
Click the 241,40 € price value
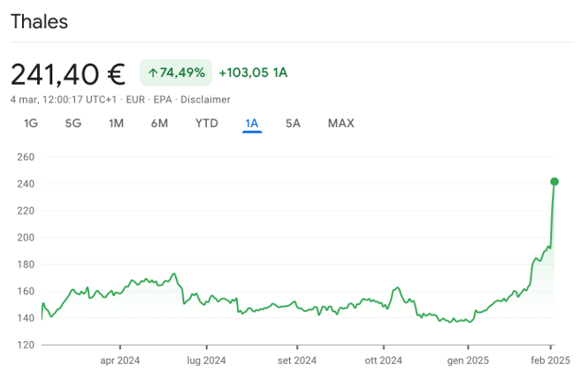(x=68, y=74)
